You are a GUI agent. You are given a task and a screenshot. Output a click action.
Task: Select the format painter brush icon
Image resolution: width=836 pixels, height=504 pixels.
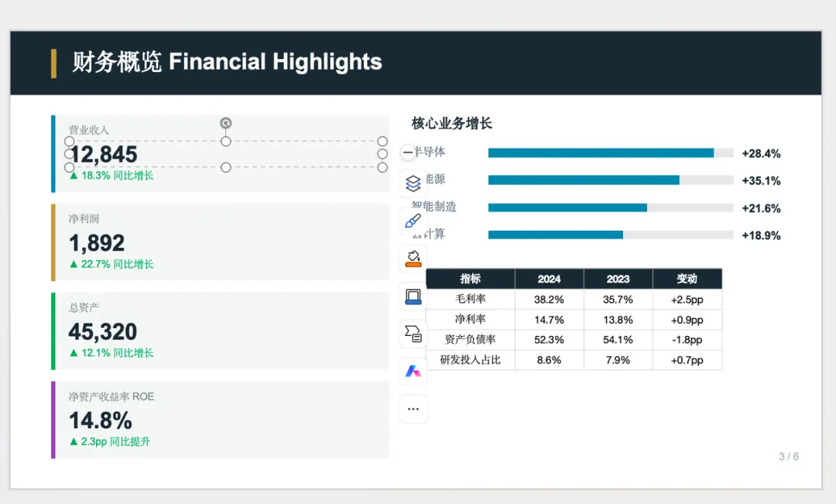point(413,221)
